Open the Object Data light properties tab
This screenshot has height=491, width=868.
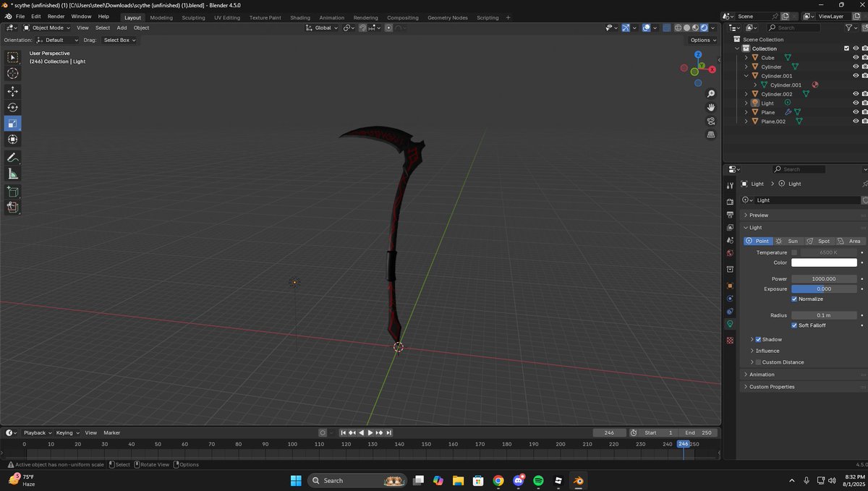(x=730, y=324)
